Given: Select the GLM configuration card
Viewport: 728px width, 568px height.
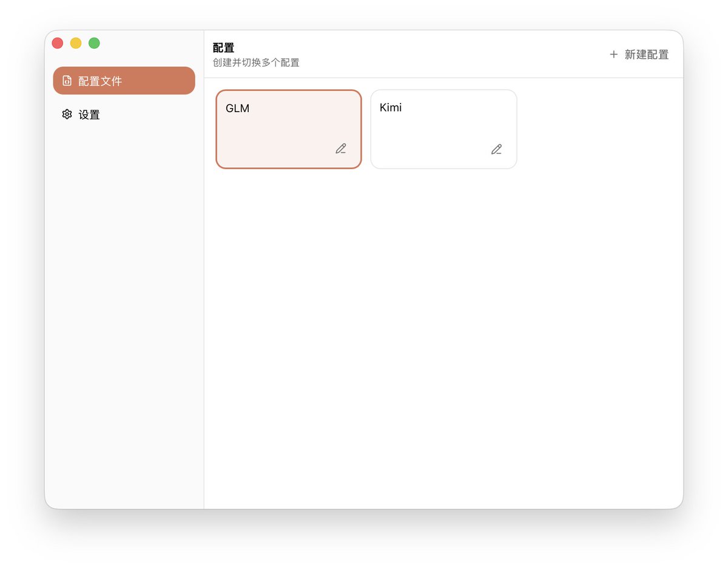Looking at the screenshot, I should click(289, 129).
